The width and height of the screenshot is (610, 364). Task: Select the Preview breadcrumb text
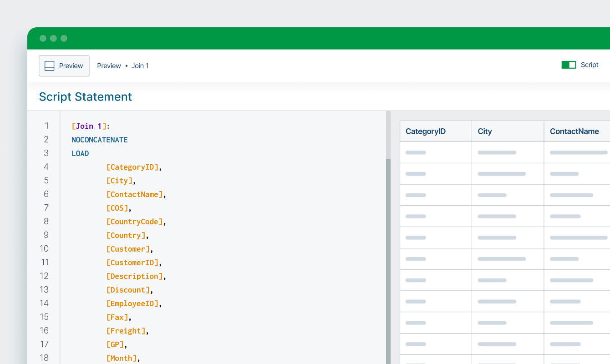109,66
